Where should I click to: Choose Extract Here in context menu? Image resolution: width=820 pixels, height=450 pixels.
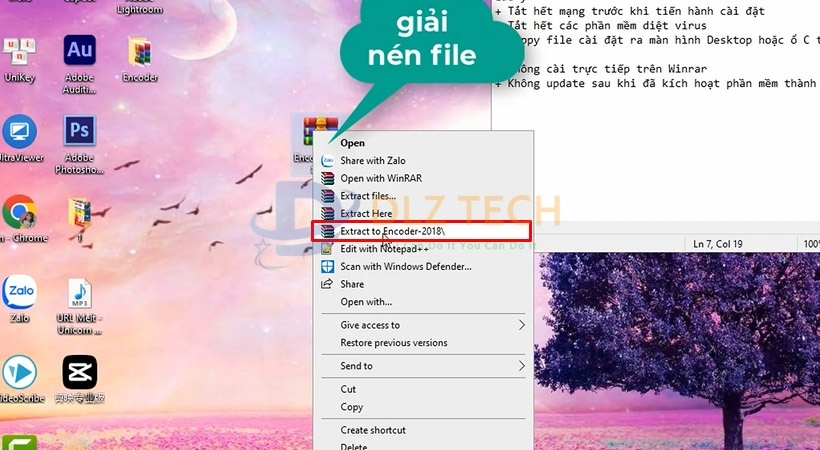coord(366,214)
